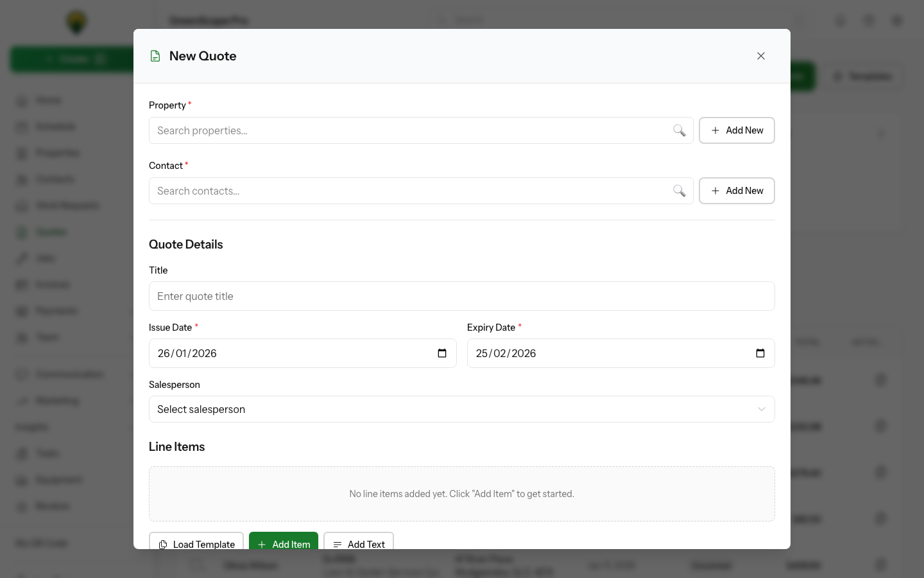The height and width of the screenshot is (578, 924).
Task: Click the green Add Item button
Action: (x=284, y=544)
